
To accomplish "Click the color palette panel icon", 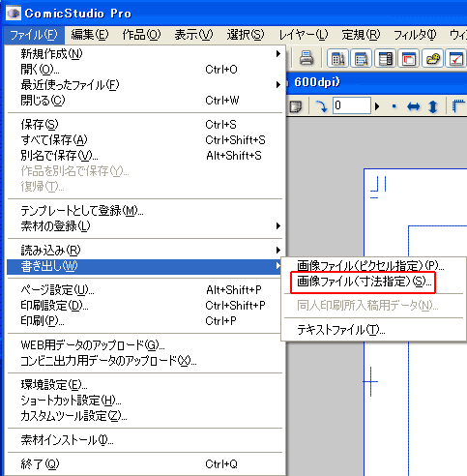I will (432, 59).
